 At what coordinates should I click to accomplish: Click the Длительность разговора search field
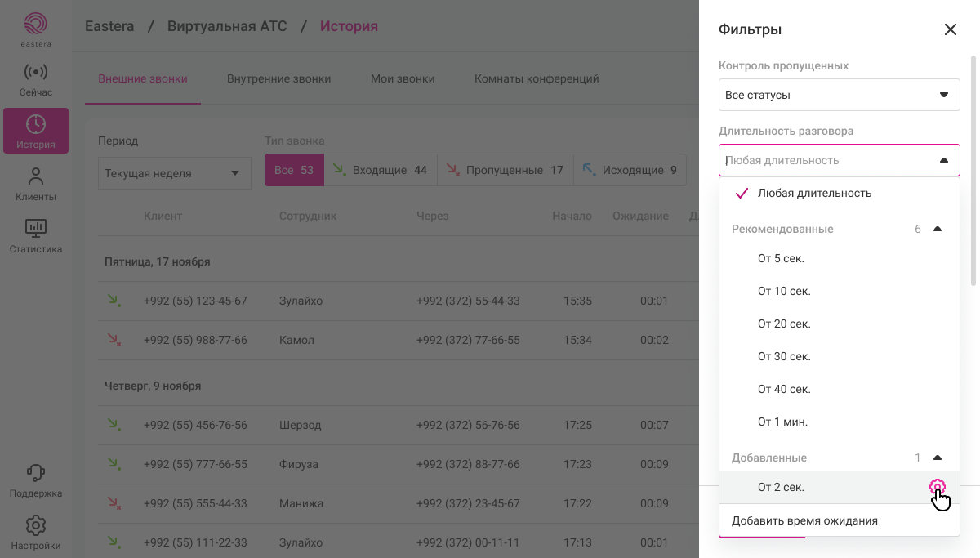click(825, 161)
